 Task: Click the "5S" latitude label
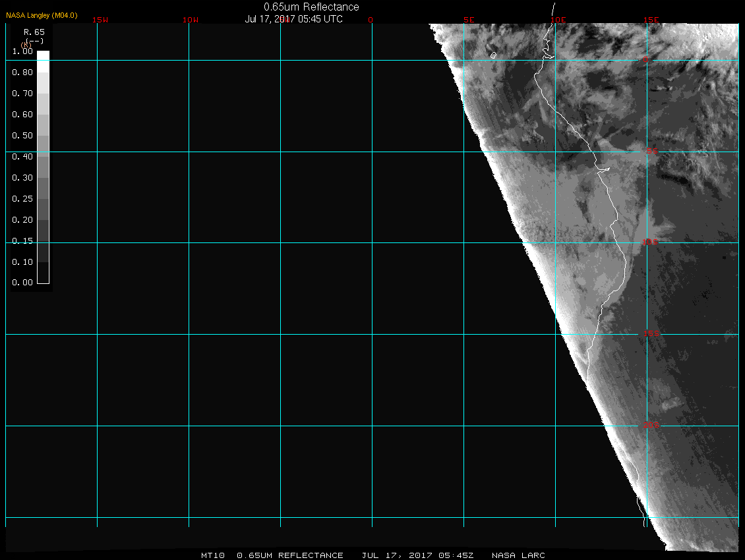point(652,151)
